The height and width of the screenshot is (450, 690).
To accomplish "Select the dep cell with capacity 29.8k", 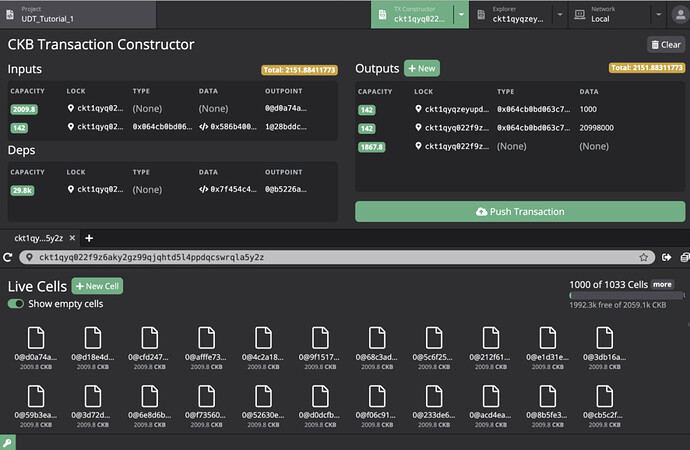I will coord(172,190).
